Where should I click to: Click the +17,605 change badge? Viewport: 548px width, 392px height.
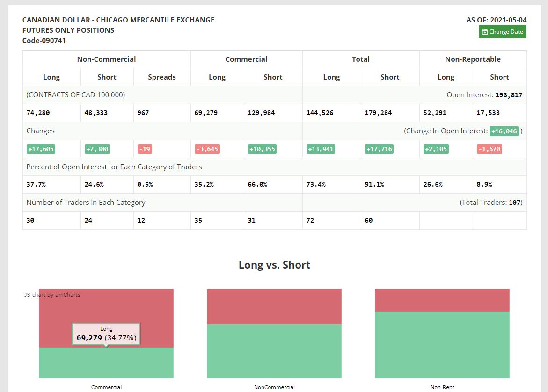click(x=41, y=149)
